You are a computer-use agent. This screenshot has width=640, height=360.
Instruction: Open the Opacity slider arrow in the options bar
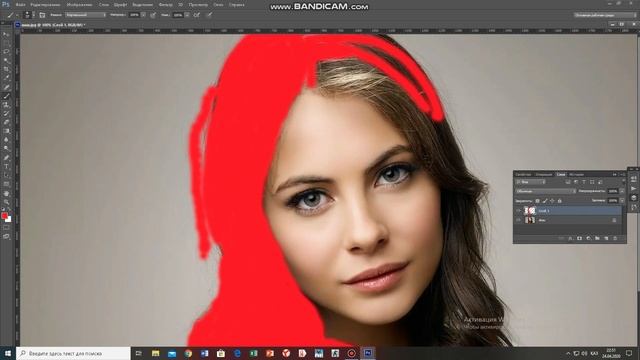coord(144,15)
